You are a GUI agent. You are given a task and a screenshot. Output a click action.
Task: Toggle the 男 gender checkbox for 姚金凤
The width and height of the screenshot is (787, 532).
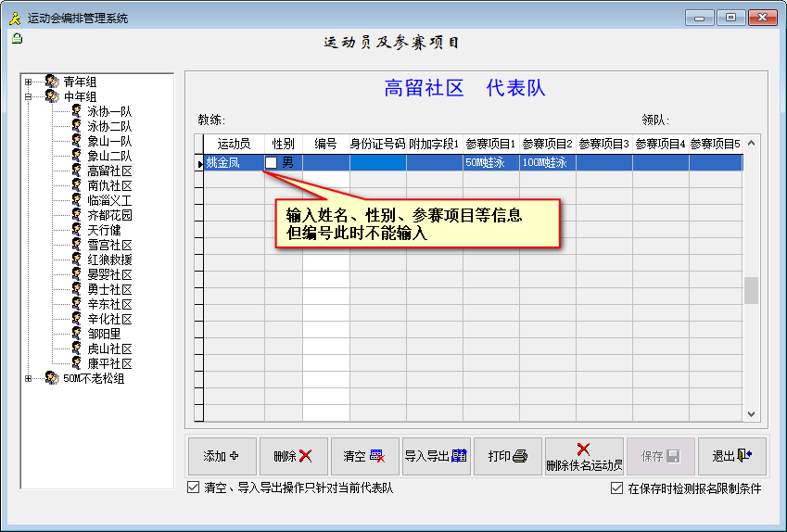coord(272,163)
